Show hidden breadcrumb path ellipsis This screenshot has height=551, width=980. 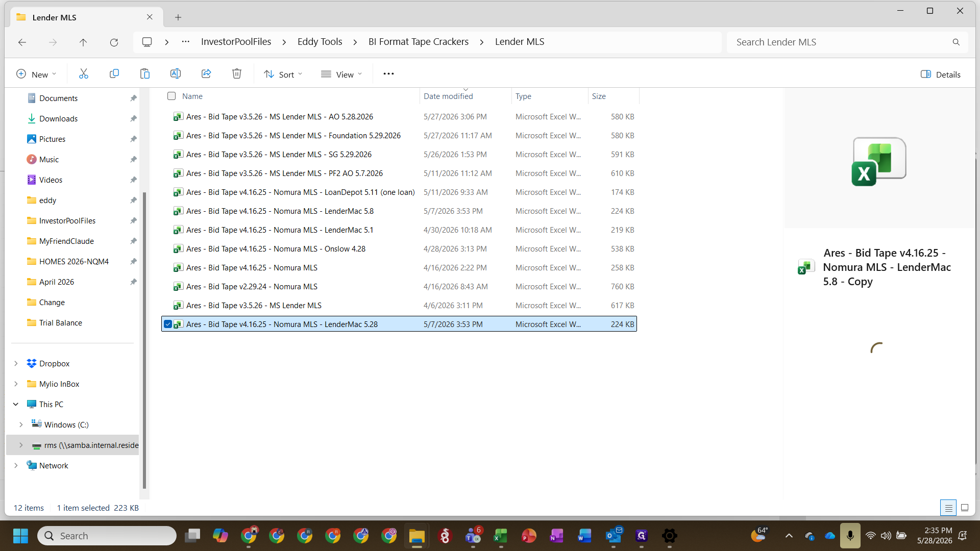coord(186,42)
